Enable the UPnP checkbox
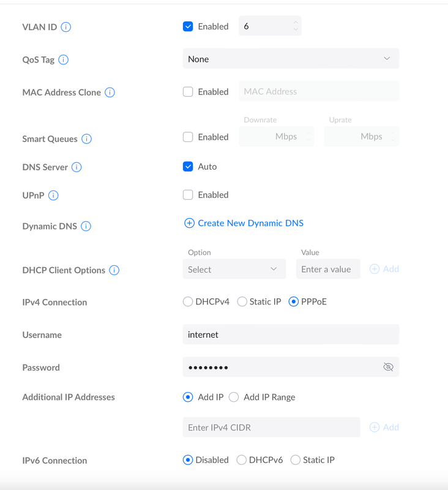 click(188, 195)
